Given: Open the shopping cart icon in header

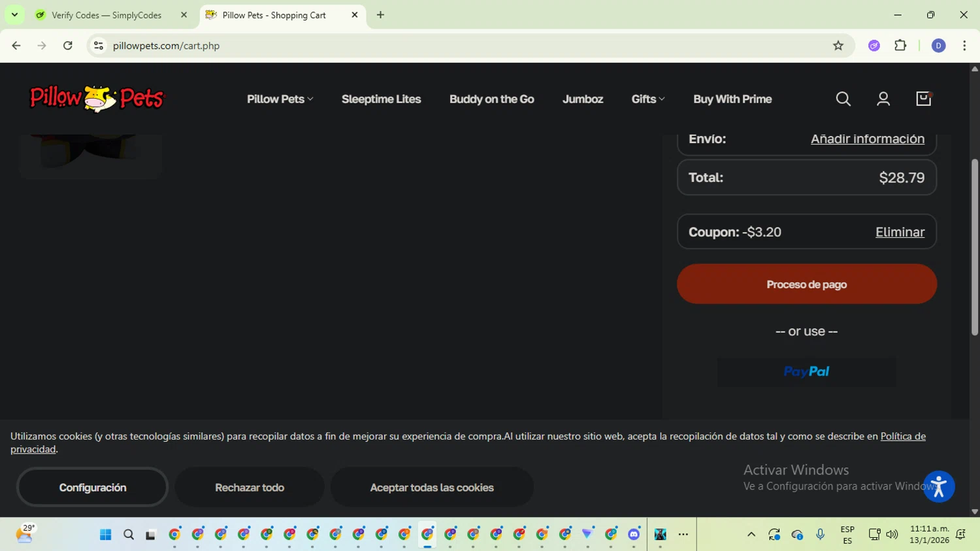Looking at the screenshot, I should click(924, 99).
